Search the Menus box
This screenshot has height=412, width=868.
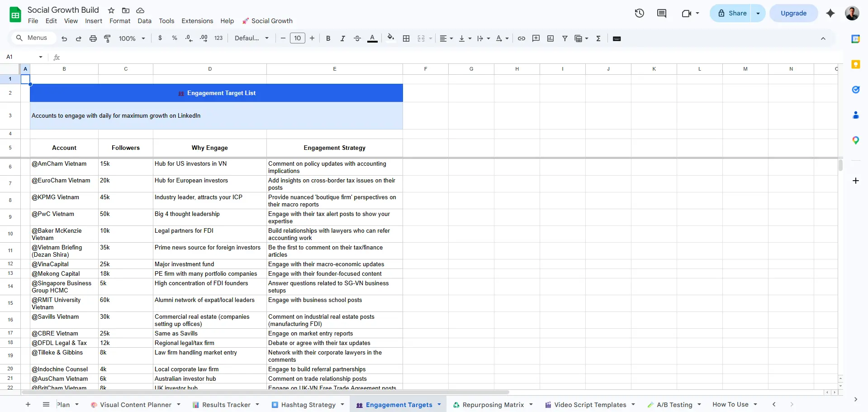coord(33,38)
